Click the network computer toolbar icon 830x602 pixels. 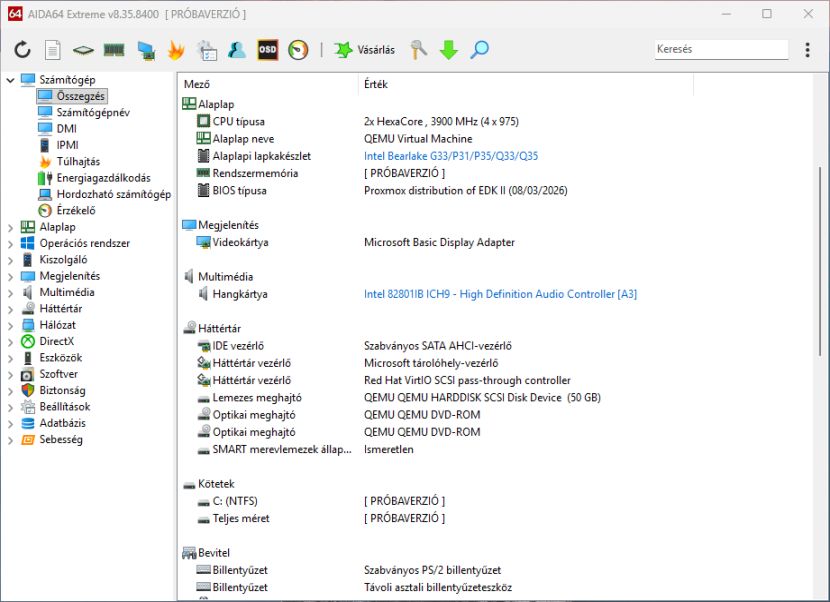[x=146, y=50]
